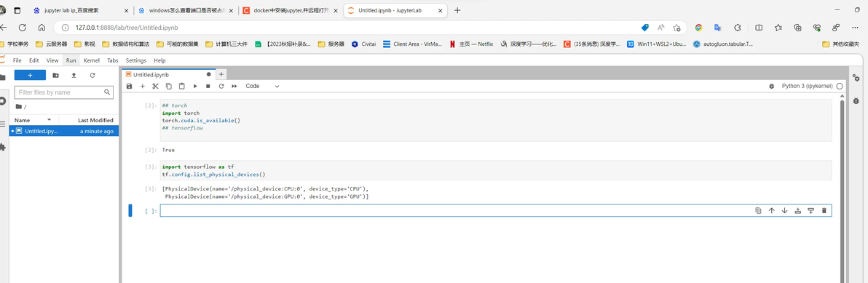Click the tensorflow import code cell

496,170
